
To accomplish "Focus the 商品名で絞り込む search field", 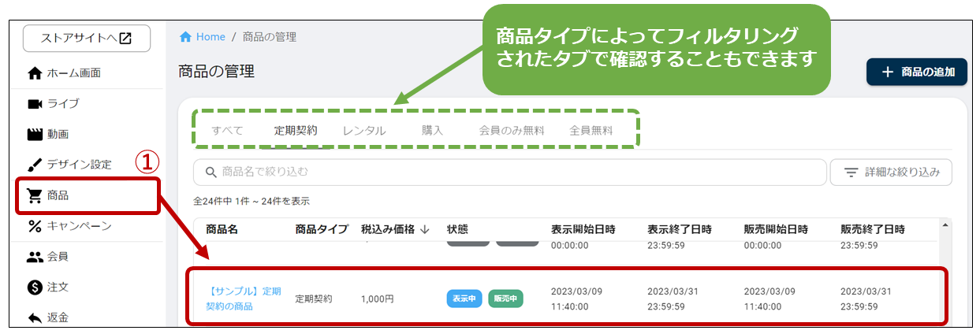I will 512,172.
